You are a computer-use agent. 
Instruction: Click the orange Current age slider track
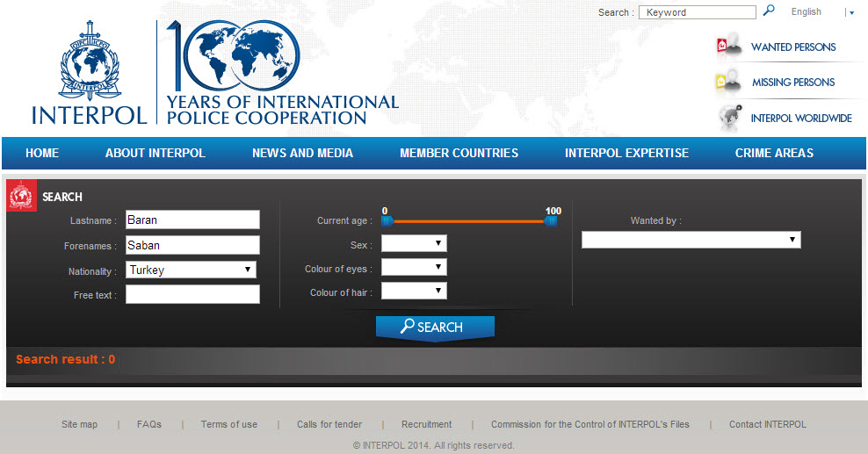(469, 221)
